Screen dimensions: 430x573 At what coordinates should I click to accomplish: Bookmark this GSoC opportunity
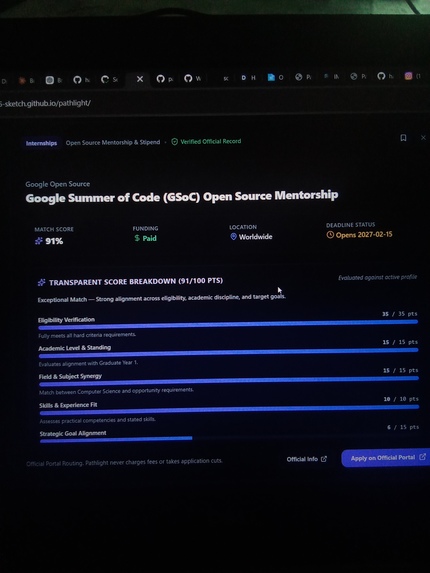pos(403,138)
